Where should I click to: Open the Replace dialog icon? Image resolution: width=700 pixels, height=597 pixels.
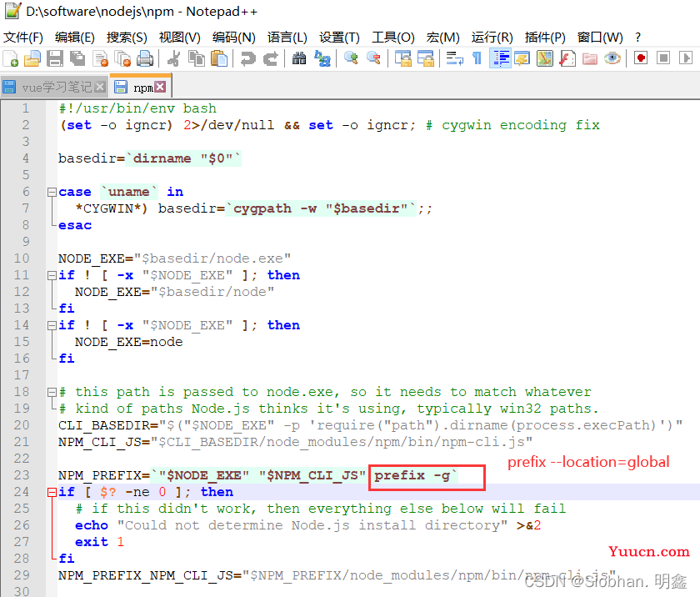pyautogui.click(x=322, y=58)
